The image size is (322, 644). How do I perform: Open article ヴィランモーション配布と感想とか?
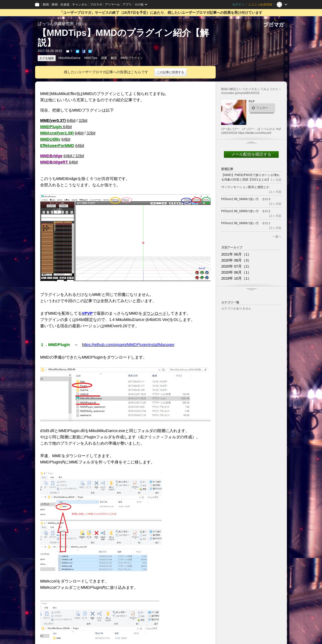(245, 187)
